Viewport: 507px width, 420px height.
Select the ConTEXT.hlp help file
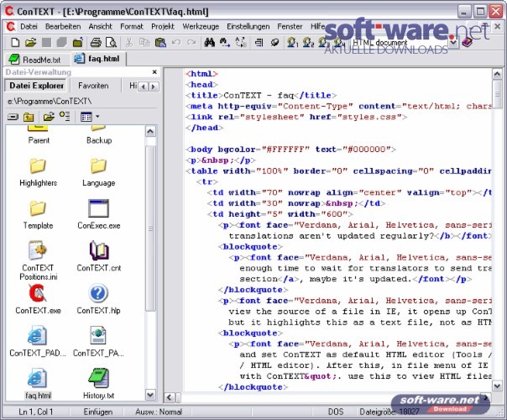[x=98, y=300]
